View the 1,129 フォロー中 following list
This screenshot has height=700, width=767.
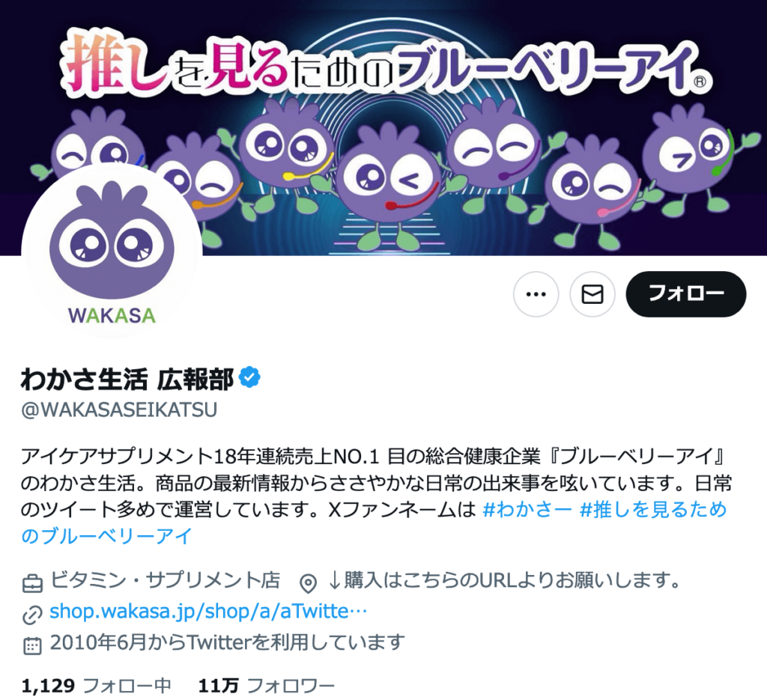[x=97, y=686]
